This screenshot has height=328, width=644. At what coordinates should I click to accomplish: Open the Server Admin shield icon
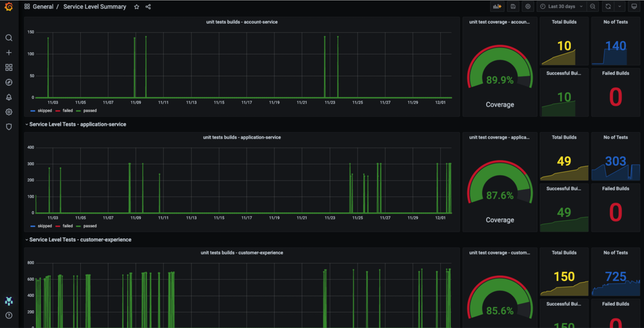tap(9, 127)
